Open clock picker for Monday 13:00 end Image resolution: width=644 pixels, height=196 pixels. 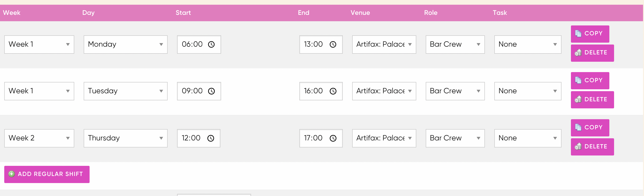tap(333, 45)
